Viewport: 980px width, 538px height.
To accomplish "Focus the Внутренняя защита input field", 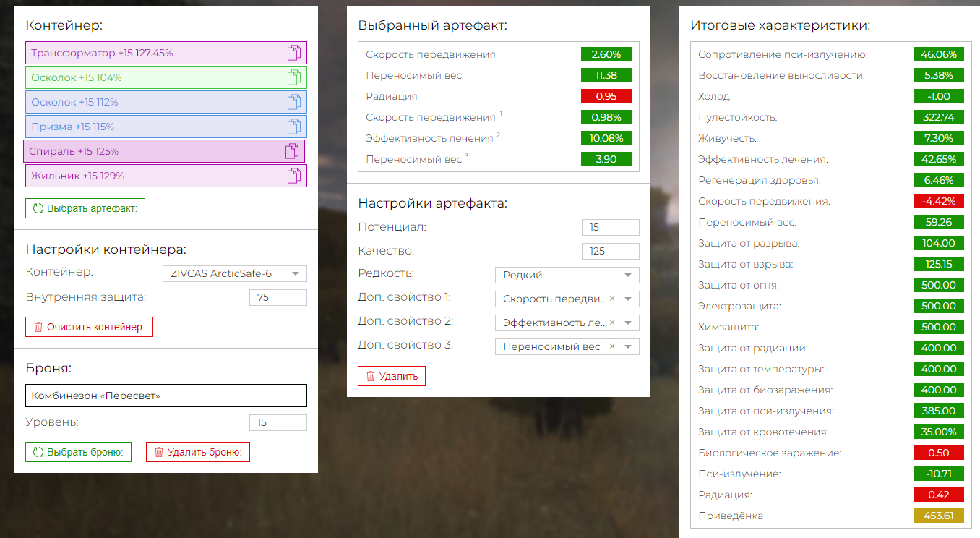I will click(x=278, y=297).
